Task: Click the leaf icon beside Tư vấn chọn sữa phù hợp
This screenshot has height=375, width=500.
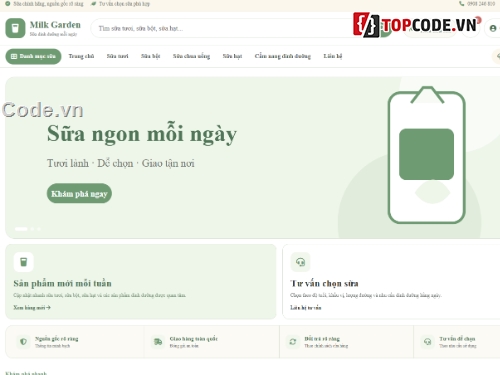Action: coord(93,4)
